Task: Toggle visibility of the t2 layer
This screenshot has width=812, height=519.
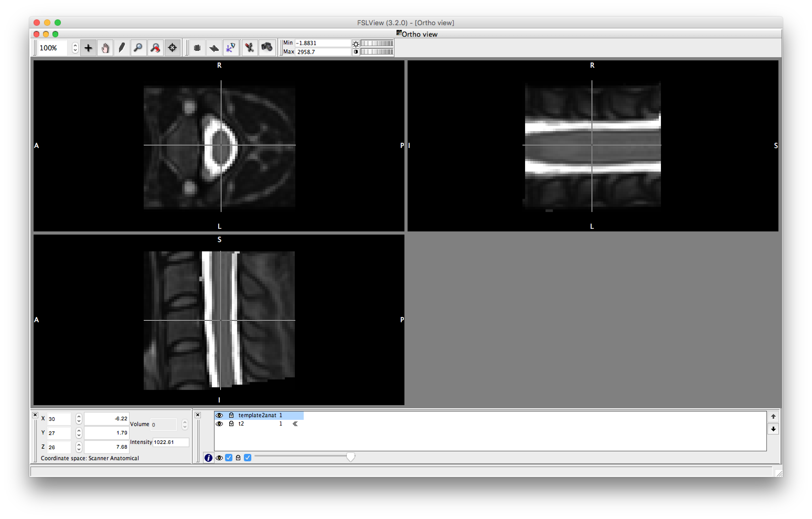Action: coord(220,424)
